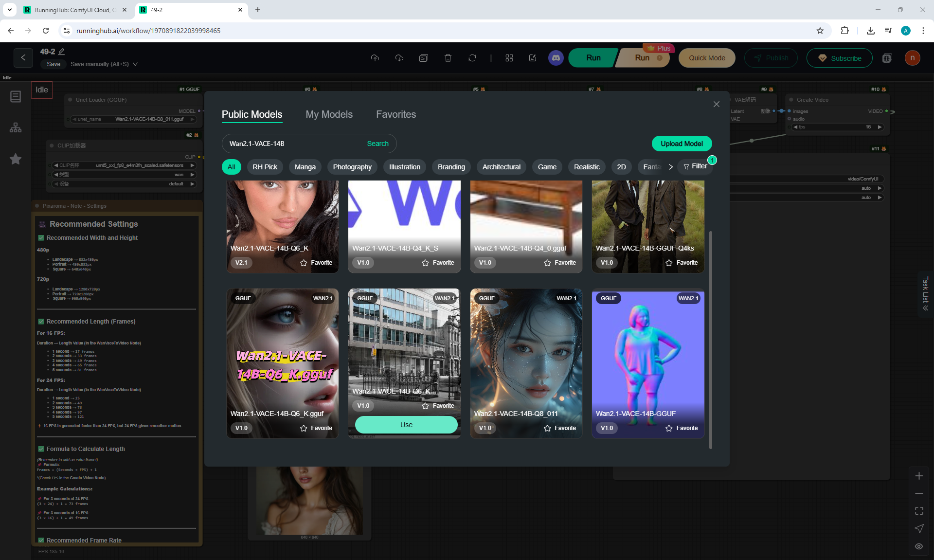The height and width of the screenshot is (560, 934).
Task: Click the refresh icon in the top toolbar
Action: tap(472, 58)
